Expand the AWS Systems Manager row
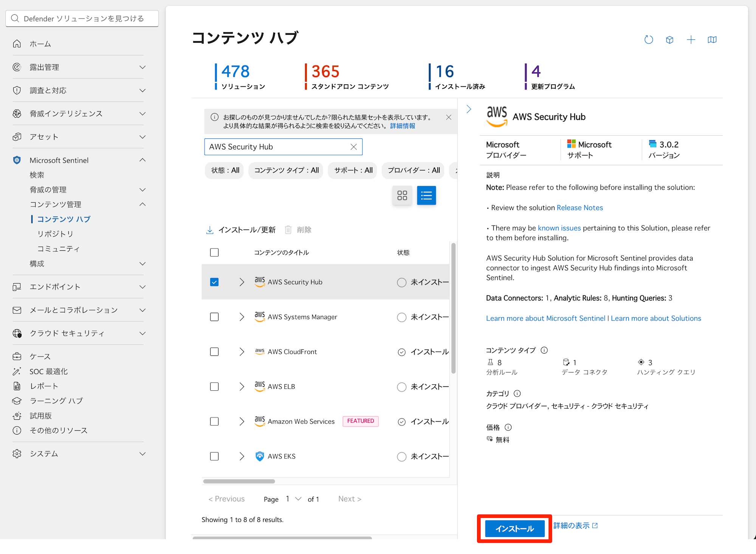756x554 pixels. pyautogui.click(x=242, y=317)
